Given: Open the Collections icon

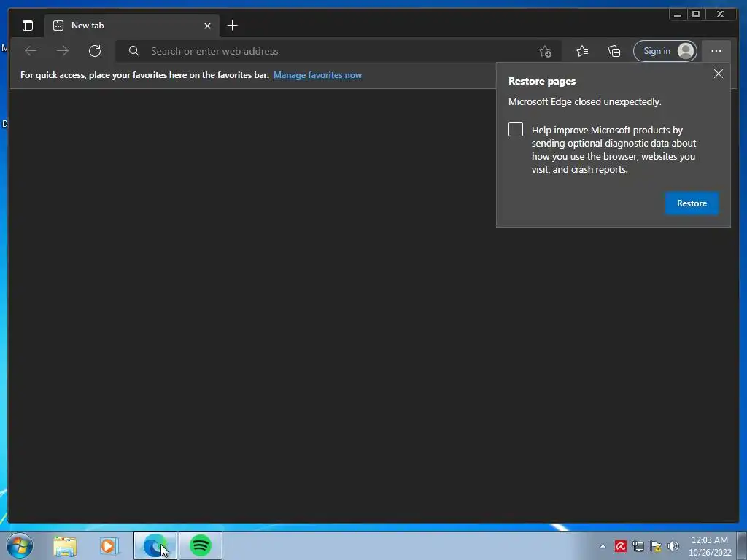Looking at the screenshot, I should point(614,51).
